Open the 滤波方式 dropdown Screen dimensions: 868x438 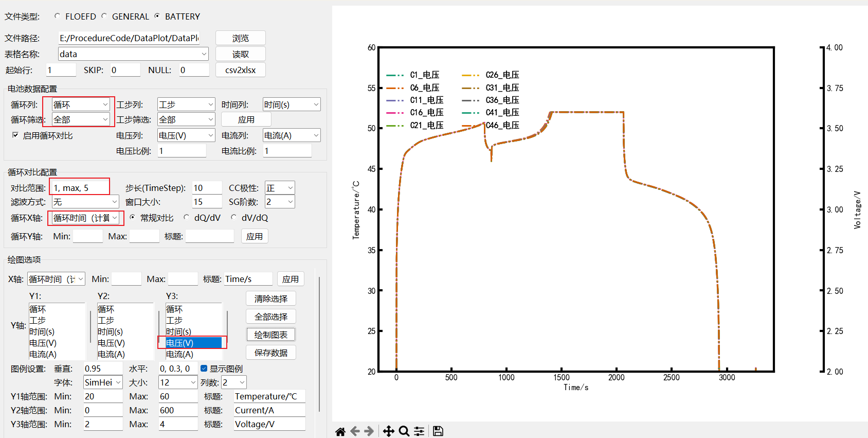pyautogui.click(x=85, y=202)
